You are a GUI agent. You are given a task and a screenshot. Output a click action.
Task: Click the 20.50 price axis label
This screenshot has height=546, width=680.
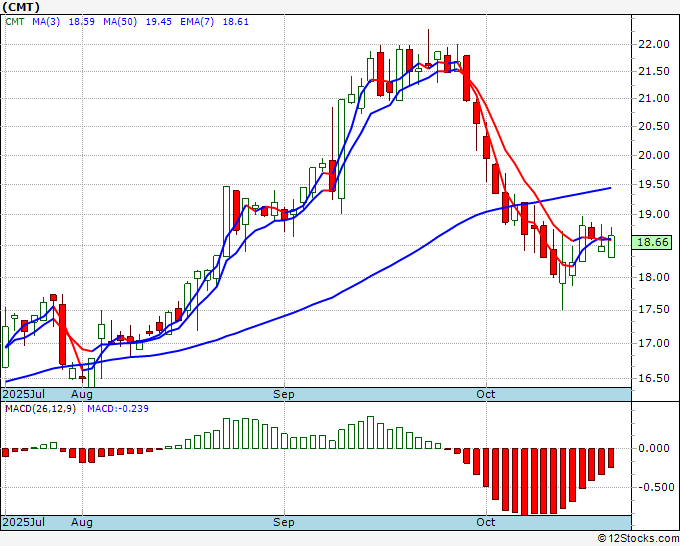(654, 126)
